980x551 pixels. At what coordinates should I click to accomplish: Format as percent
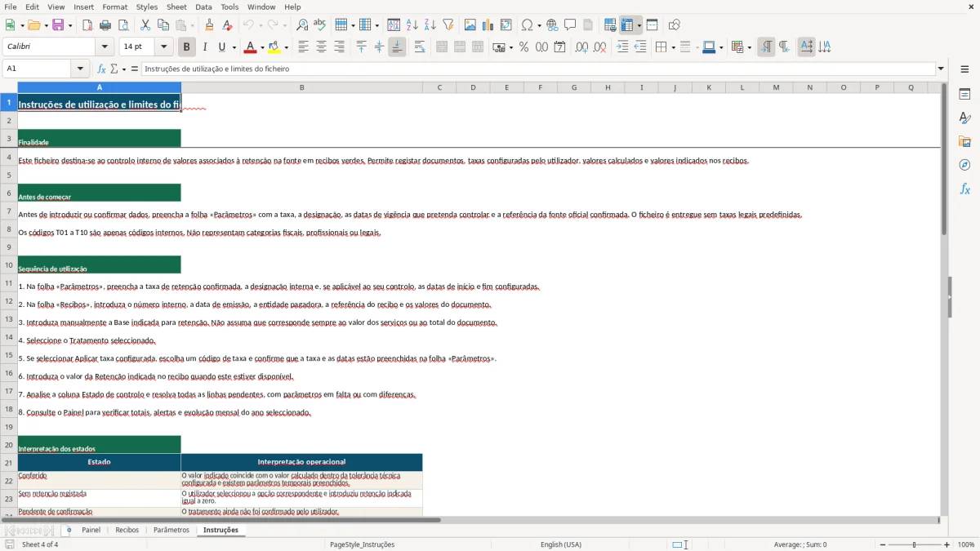point(523,47)
